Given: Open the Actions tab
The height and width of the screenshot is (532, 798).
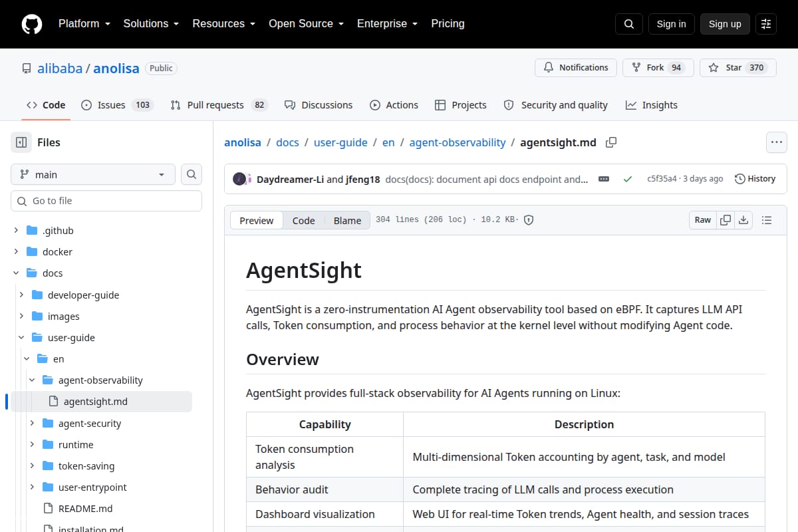Looking at the screenshot, I should tap(394, 105).
